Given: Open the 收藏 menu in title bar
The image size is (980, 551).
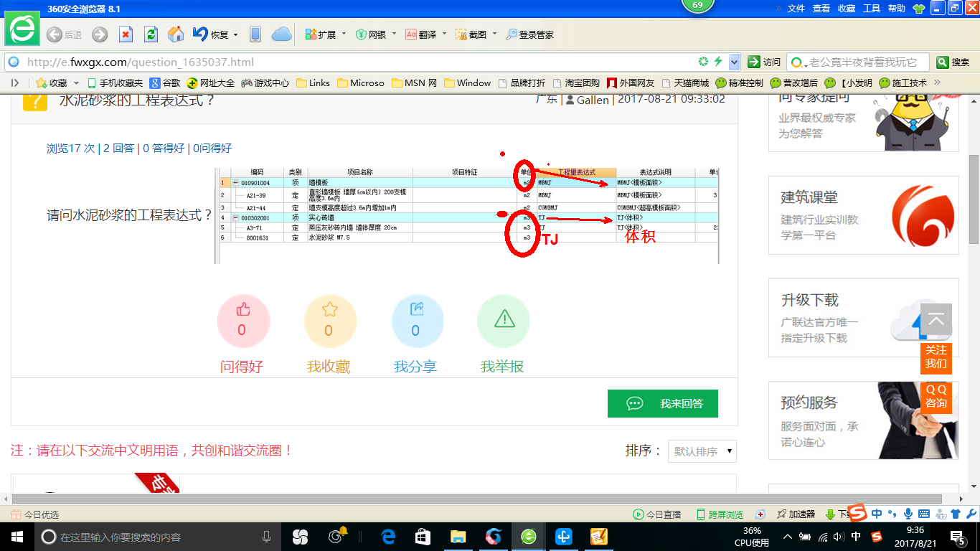Looking at the screenshot, I should pos(847,9).
